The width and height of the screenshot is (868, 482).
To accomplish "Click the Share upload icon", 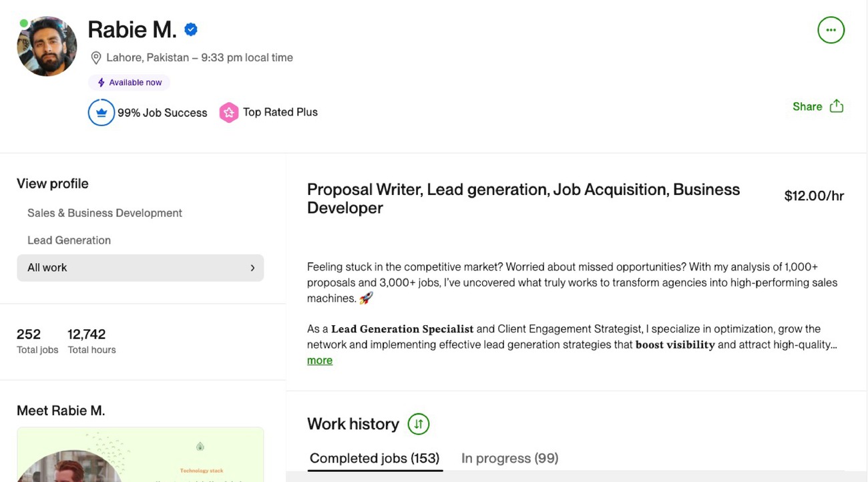I will pyautogui.click(x=837, y=107).
